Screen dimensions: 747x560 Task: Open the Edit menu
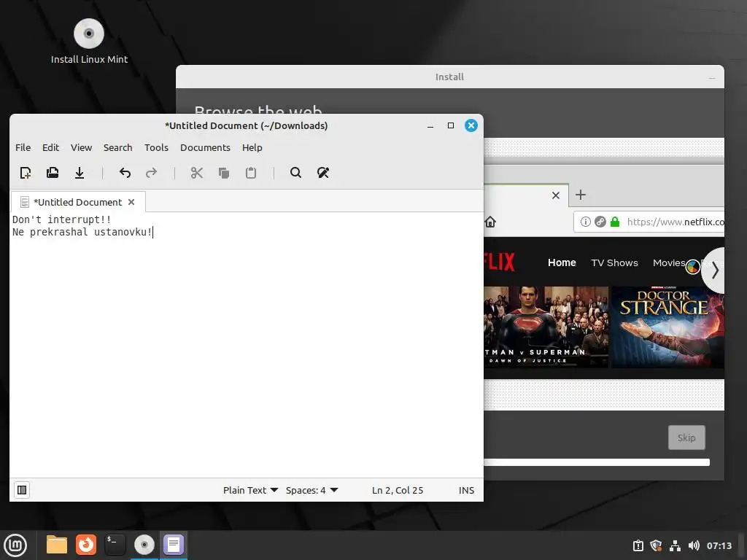click(x=50, y=147)
